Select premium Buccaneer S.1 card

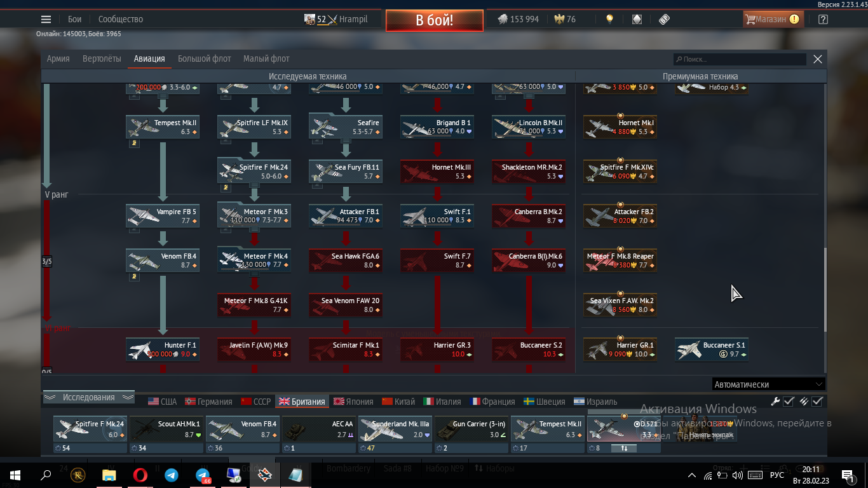click(712, 349)
